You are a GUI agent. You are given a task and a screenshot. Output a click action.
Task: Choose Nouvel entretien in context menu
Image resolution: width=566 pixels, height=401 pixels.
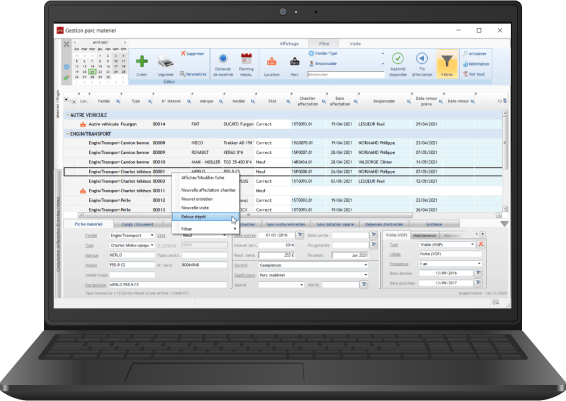[205, 199]
